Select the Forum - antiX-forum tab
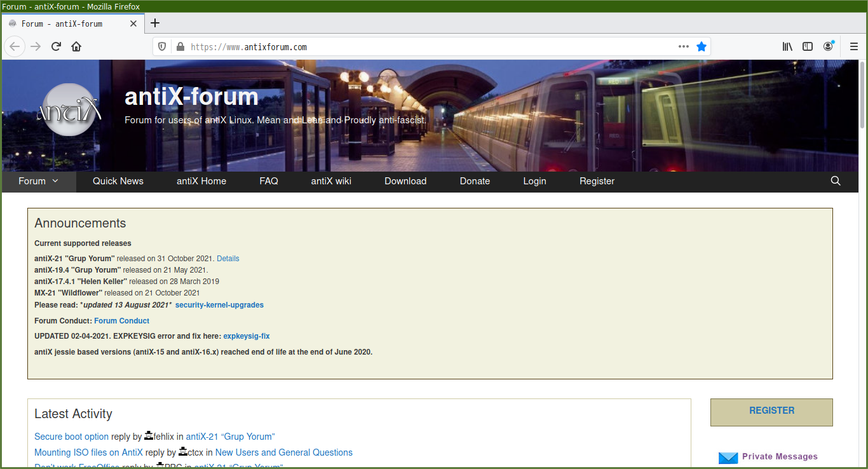This screenshot has width=868, height=469. pos(73,24)
